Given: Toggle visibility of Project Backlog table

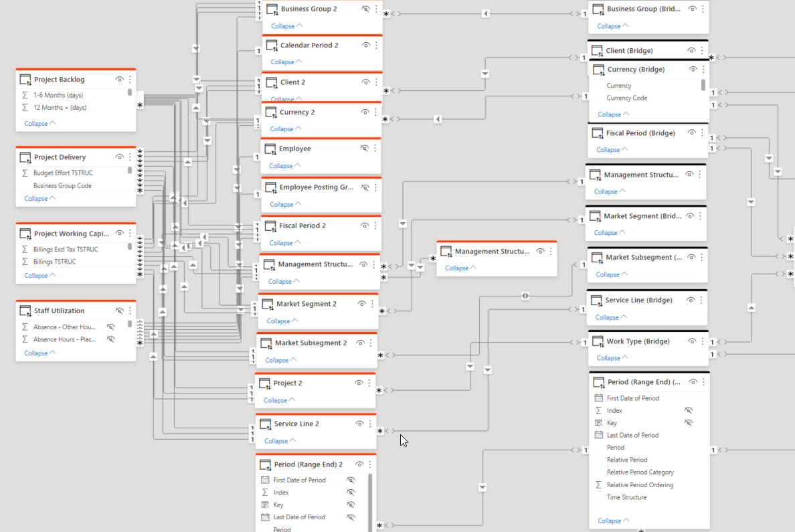Looking at the screenshot, I should pyautogui.click(x=120, y=80).
